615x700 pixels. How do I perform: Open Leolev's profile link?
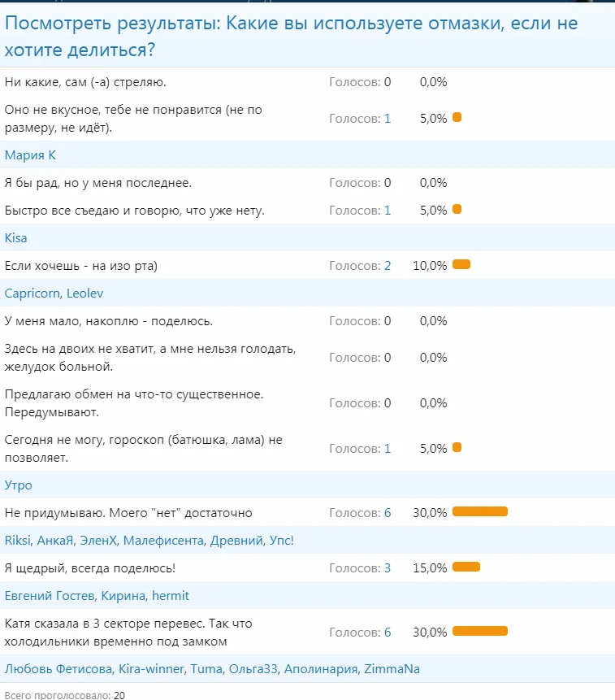pos(85,293)
